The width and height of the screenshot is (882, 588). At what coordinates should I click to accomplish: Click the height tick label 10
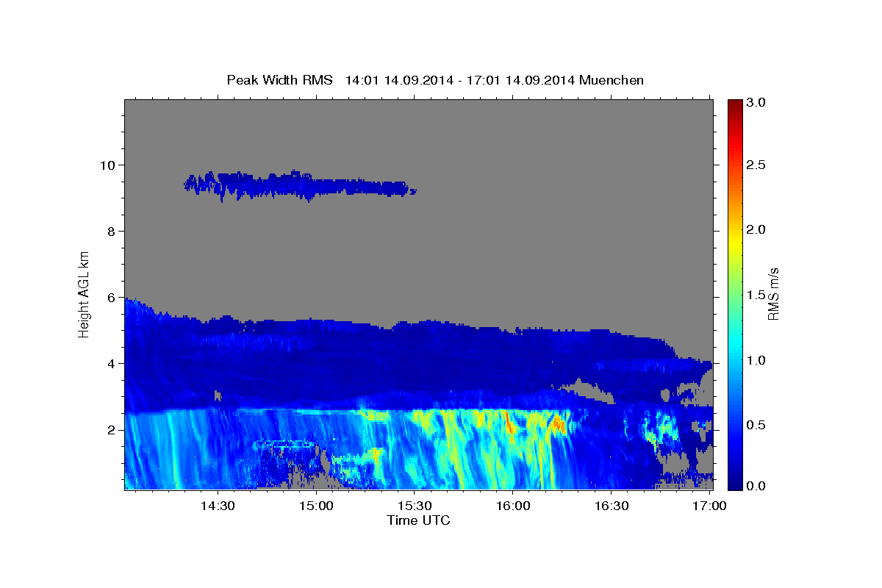(109, 165)
